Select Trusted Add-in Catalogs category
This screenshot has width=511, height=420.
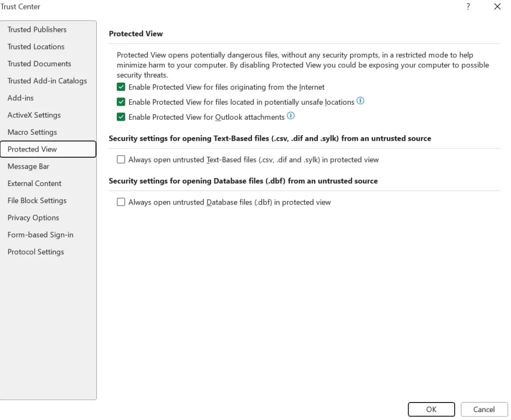pyautogui.click(x=47, y=81)
